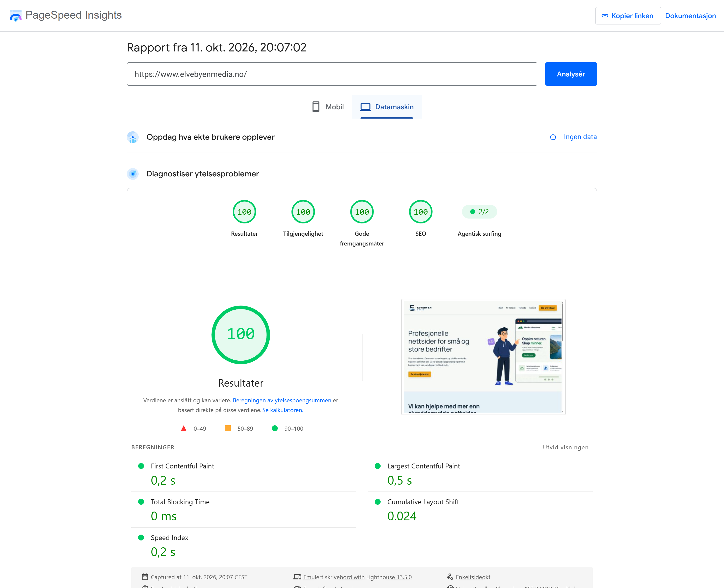The image size is (724, 588).
Task: Click the 0,5 s Largest Contentful Paint value
Action: pos(399,480)
